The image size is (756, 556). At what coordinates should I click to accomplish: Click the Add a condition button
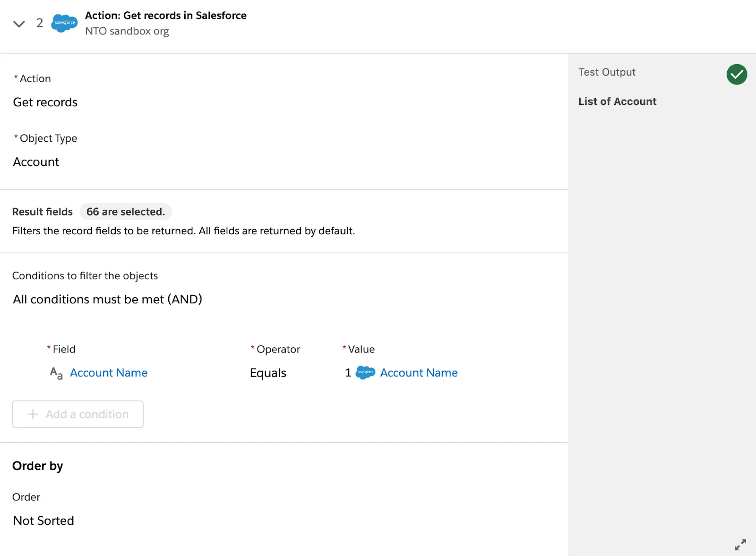78,414
